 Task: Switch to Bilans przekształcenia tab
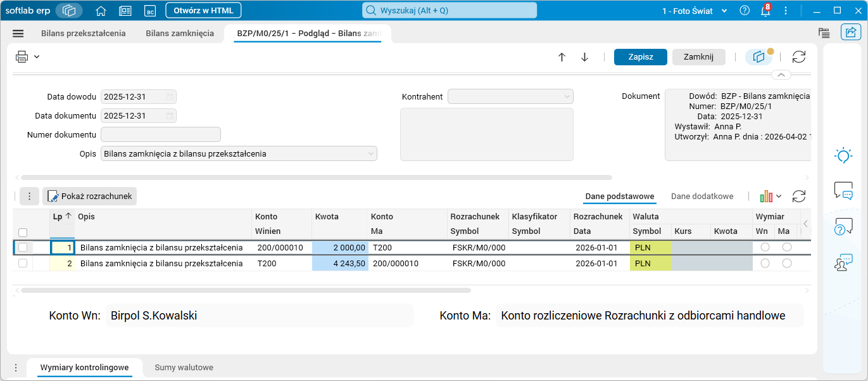[x=84, y=33]
